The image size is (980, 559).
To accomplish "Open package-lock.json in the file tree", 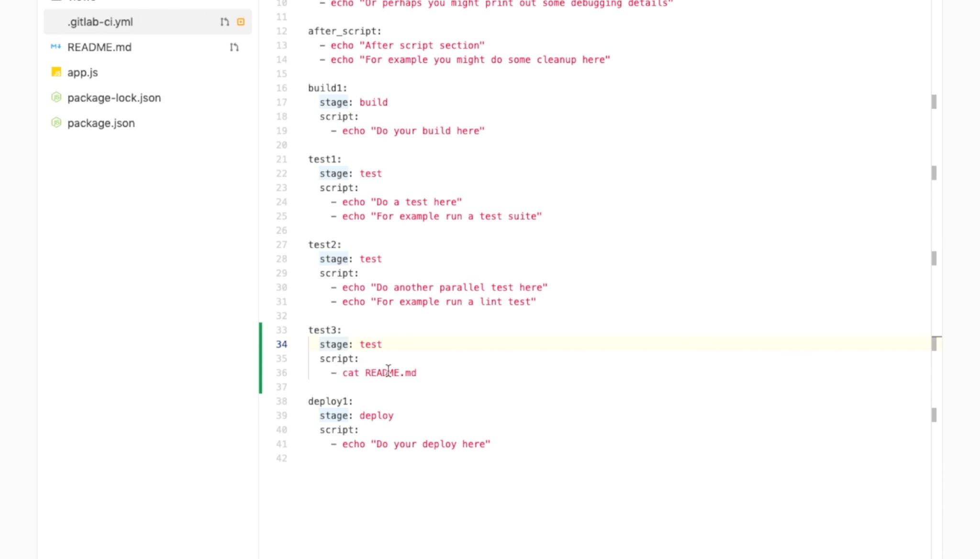I will click(114, 98).
